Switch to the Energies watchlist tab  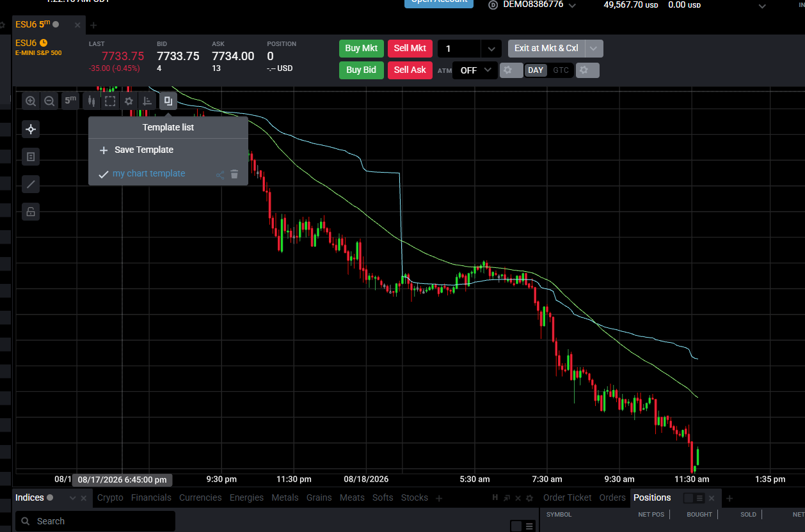point(246,497)
